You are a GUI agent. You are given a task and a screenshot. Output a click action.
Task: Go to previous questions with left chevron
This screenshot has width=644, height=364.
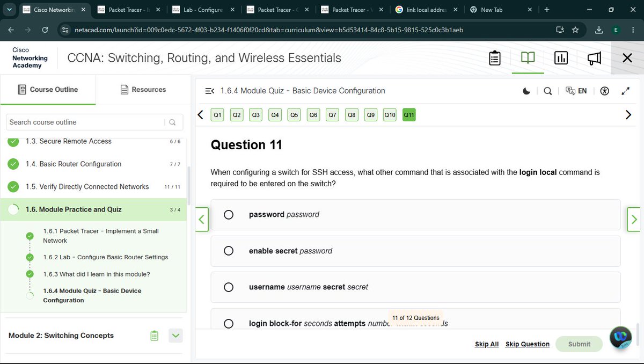[x=200, y=114]
